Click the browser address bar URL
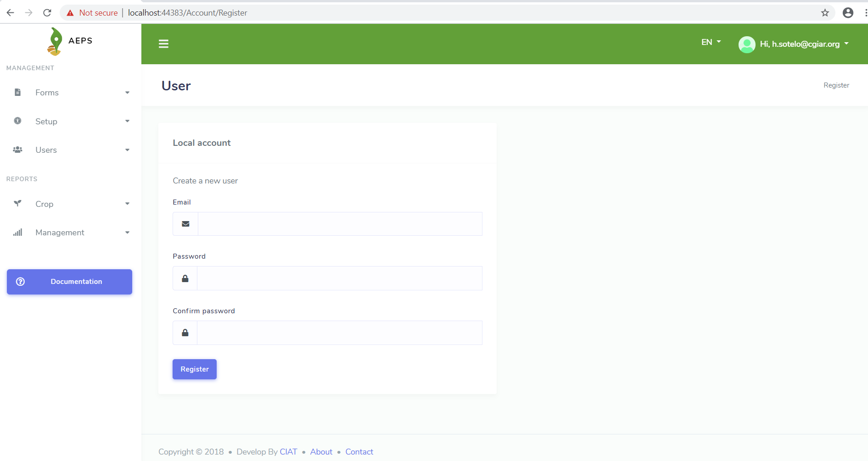The height and width of the screenshot is (461, 868). 187,13
